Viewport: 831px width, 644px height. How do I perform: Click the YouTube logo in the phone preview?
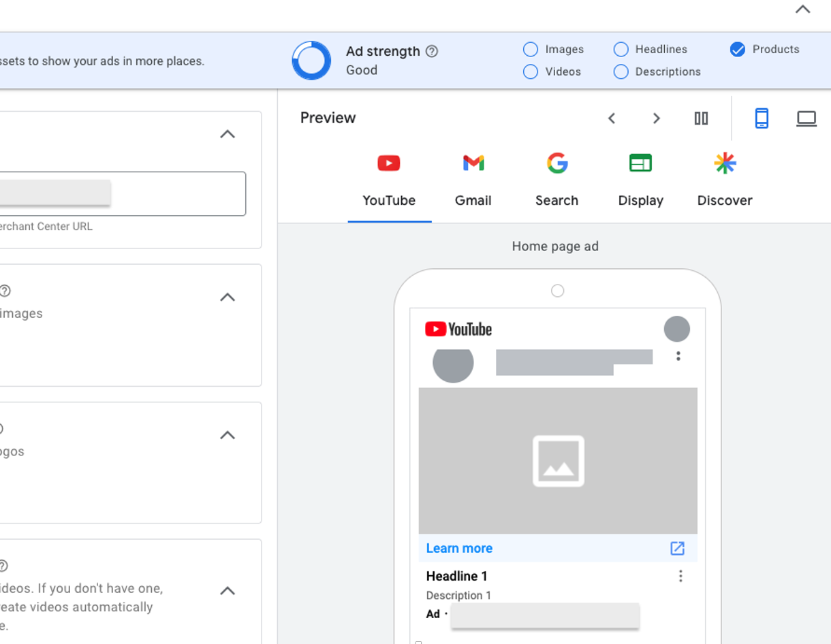[x=458, y=329]
